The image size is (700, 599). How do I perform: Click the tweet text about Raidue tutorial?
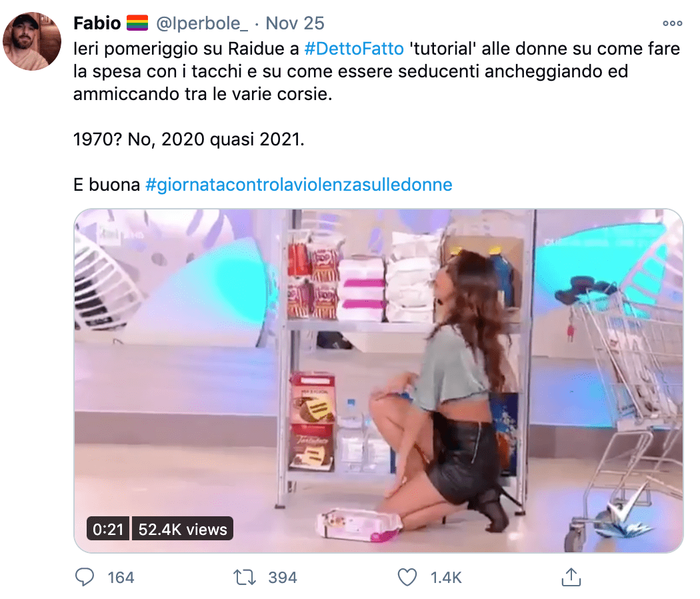coord(377,71)
